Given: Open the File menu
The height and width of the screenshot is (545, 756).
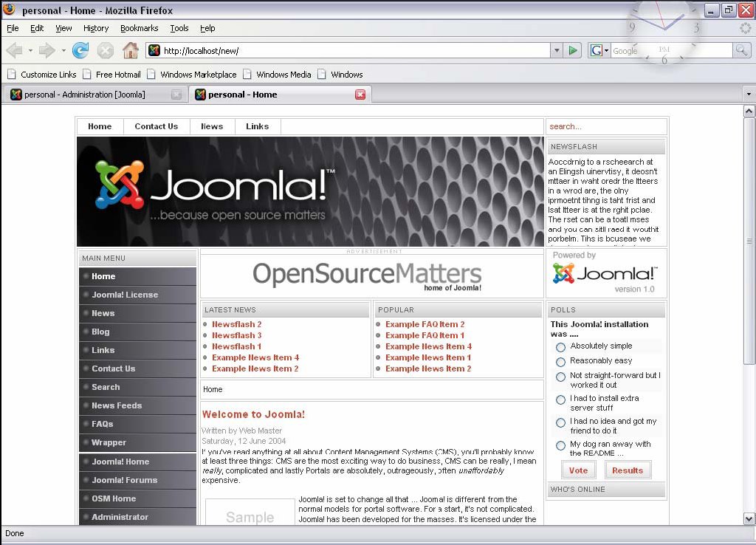Looking at the screenshot, I should pos(13,28).
